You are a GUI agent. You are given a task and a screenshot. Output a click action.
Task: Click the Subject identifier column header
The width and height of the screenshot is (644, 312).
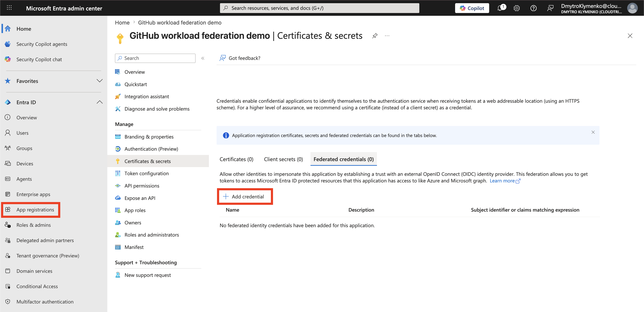[525, 210]
